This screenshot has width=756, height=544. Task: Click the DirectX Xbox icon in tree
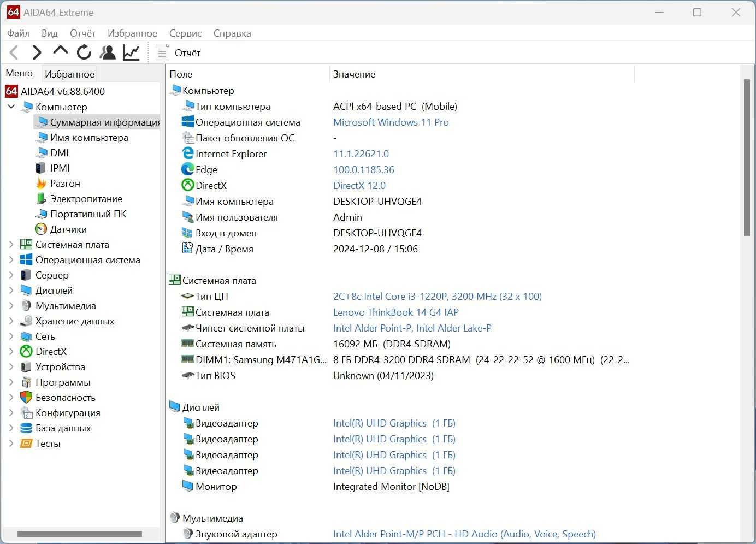[x=26, y=352]
